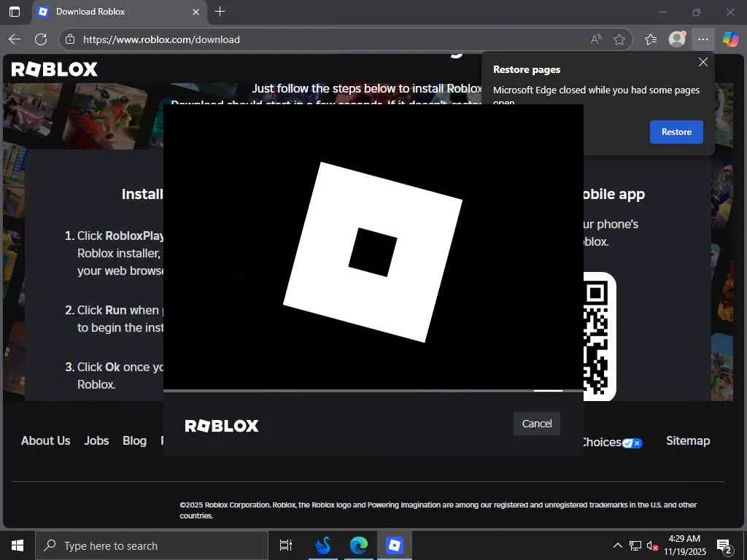Open Read aloud icon in address bar
The image size is (747, 560).
pos(596,39)
